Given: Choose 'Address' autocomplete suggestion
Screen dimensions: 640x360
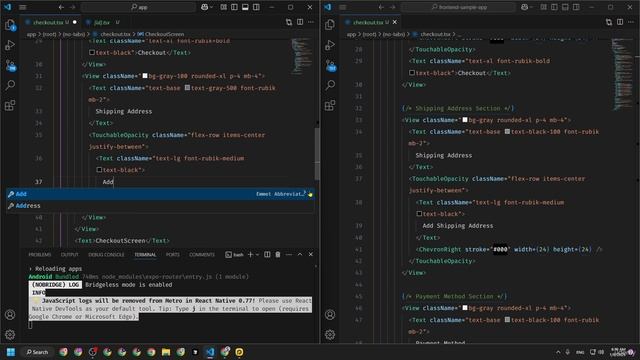Looking at the screenshot, I should pyautogui.click(x=160, y=206).
